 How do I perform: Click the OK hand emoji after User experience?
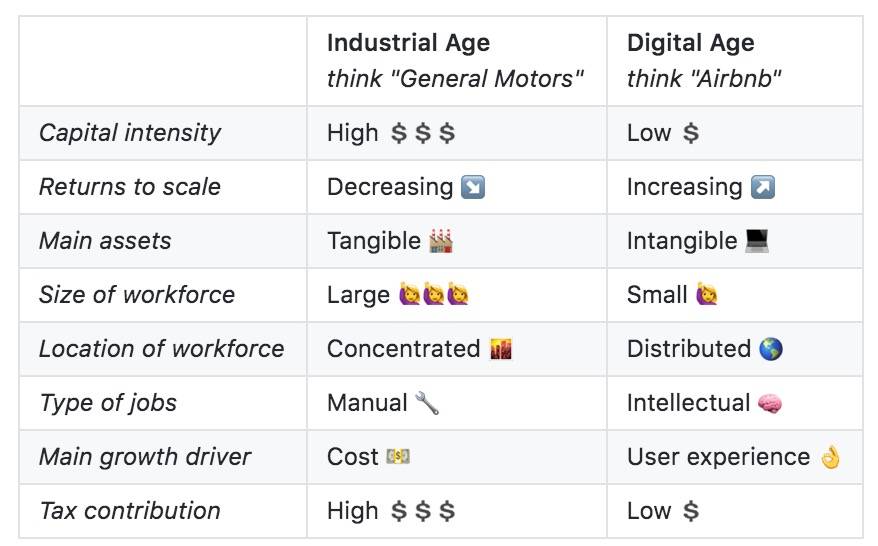830,457
